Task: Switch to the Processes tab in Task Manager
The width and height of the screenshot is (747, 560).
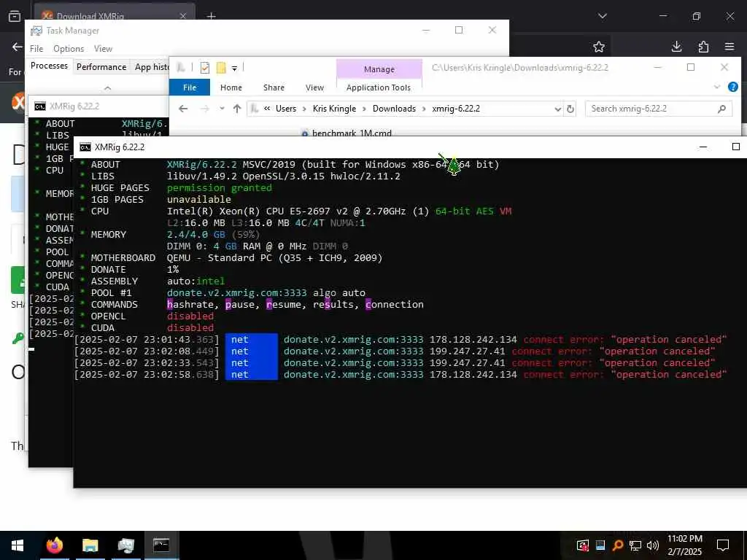Action: 49,66
